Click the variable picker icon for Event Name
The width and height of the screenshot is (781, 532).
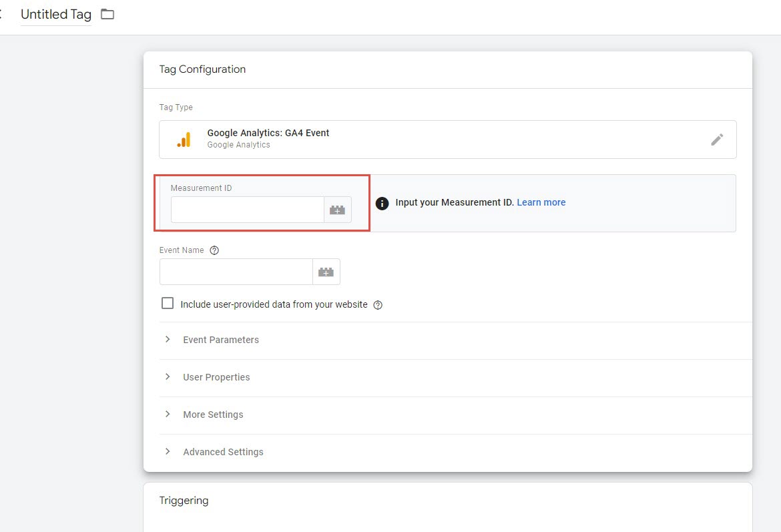click(326, 271)
